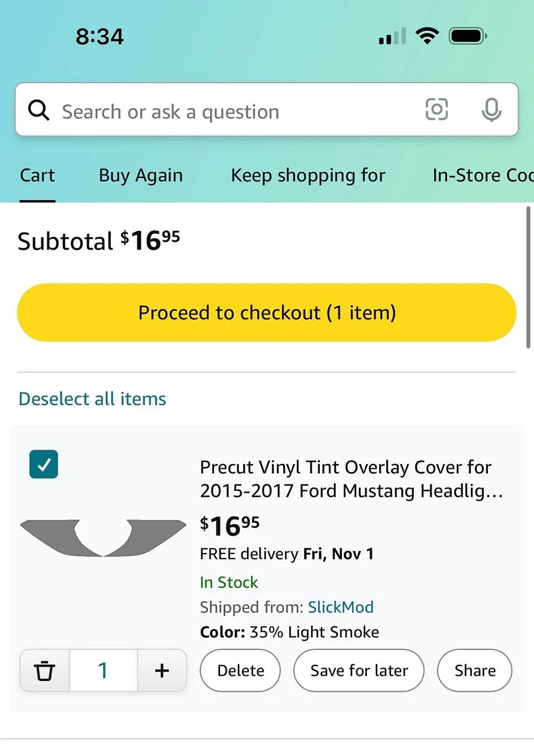Screen dimensions: 534x756
Task: Tap the cellular signal bars icon
Action: tap(392, 37)
